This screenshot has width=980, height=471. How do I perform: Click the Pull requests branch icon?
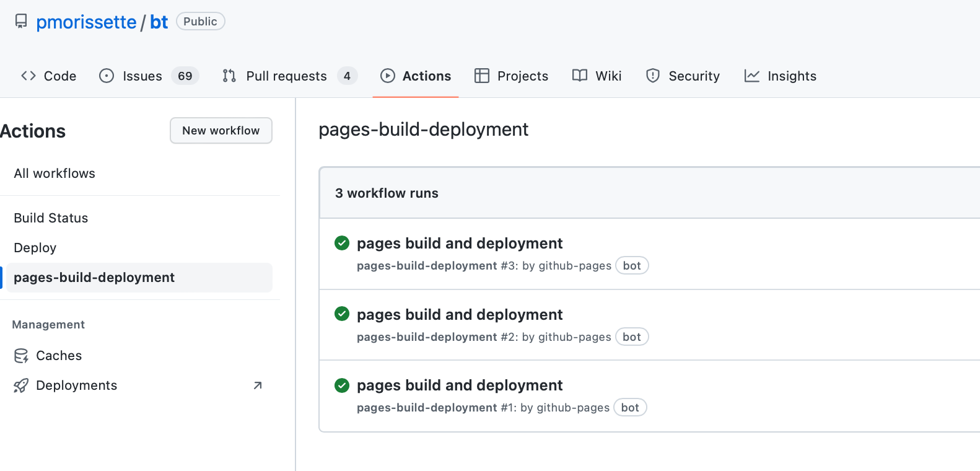tap(229, 76)
